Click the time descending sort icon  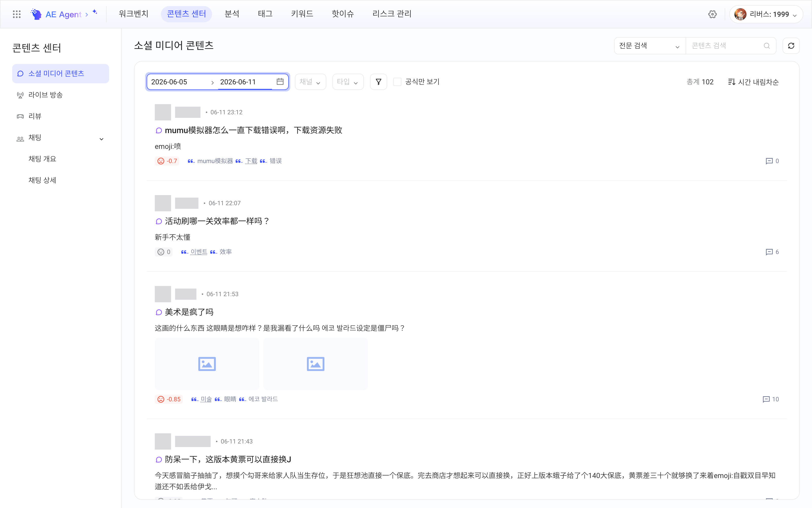pyautogui.click(x=732, y=82)
